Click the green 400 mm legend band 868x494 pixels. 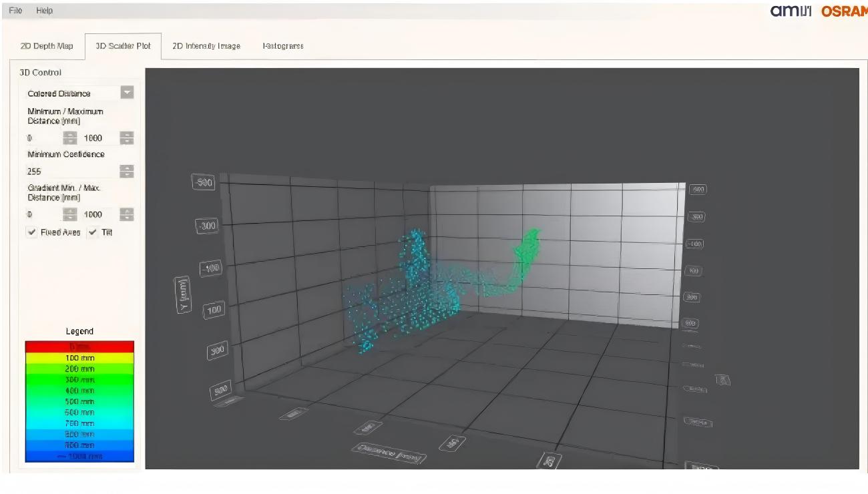[79, 391]
